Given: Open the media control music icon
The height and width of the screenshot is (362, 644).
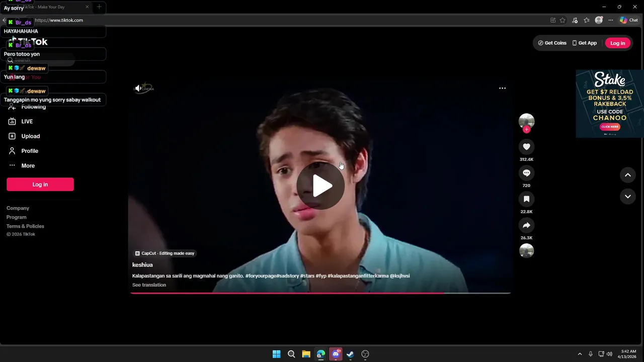Looking at the screenshot, I should coord(575,20).
